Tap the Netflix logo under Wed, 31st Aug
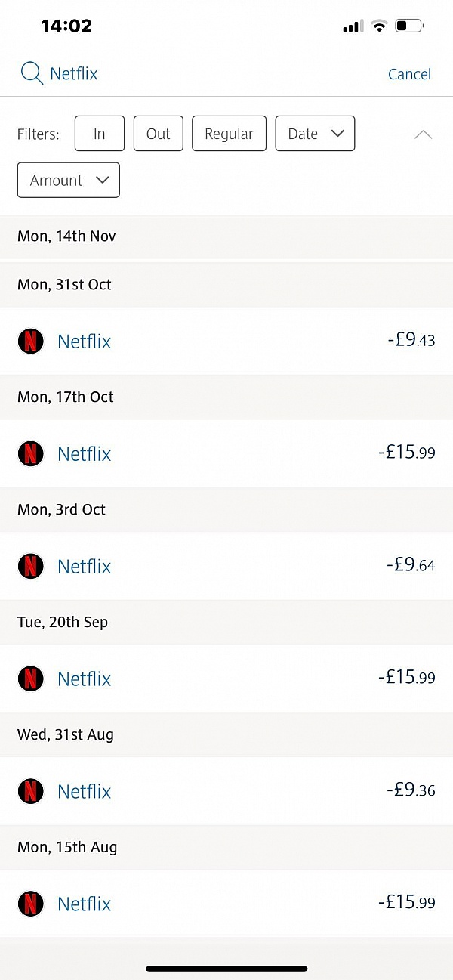 tap(31, 791)
